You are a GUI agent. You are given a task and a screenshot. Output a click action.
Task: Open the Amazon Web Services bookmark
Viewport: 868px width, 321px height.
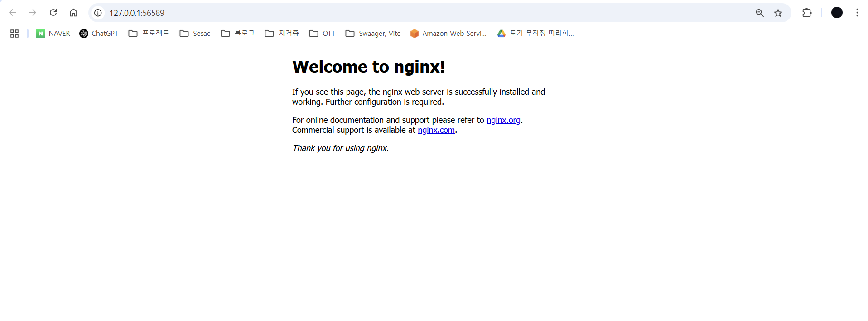point(448,34)
